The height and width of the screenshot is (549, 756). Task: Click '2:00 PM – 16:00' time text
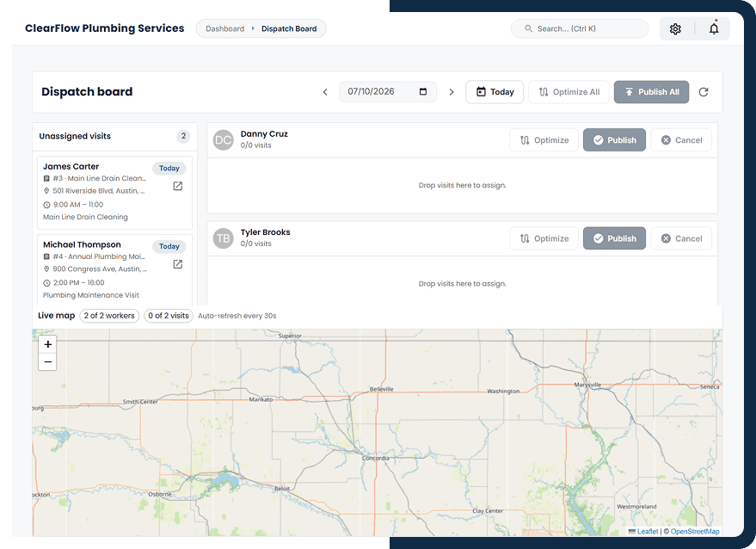click(78, 282)
